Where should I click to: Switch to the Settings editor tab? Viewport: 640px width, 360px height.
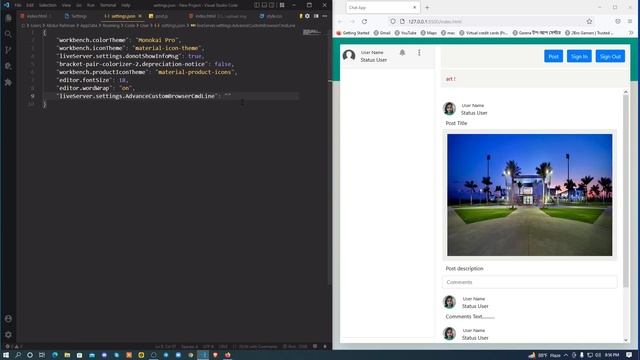coord(76,16)
